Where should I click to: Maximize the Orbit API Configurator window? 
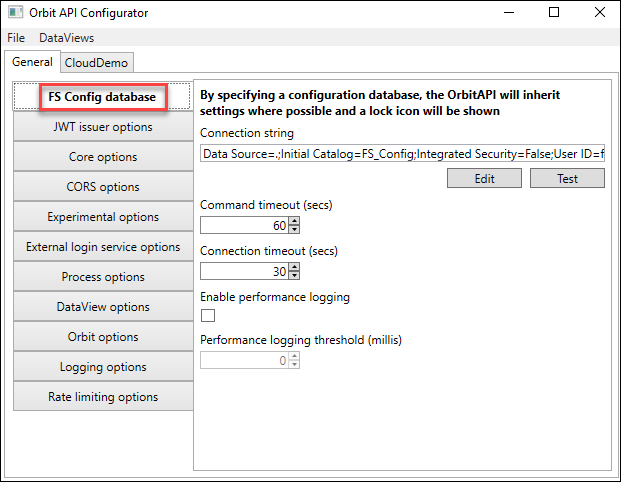point(554,12)
